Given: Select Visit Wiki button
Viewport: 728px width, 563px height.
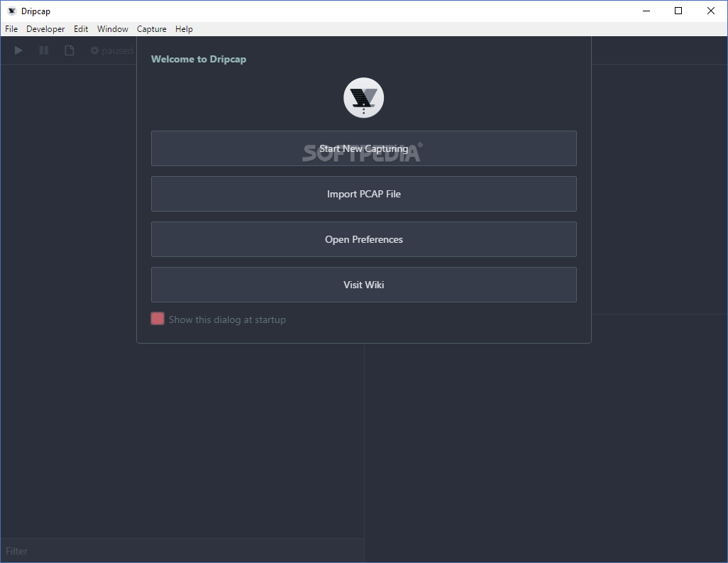Looking at the screenshot, I should coord(363,285).
